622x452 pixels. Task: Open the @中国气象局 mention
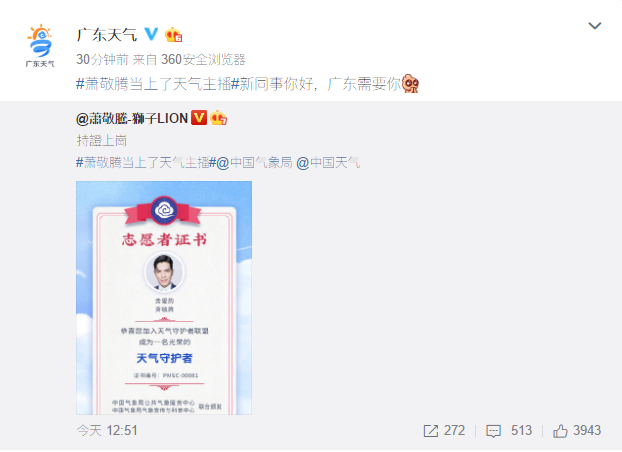click(x=254, y=163)
